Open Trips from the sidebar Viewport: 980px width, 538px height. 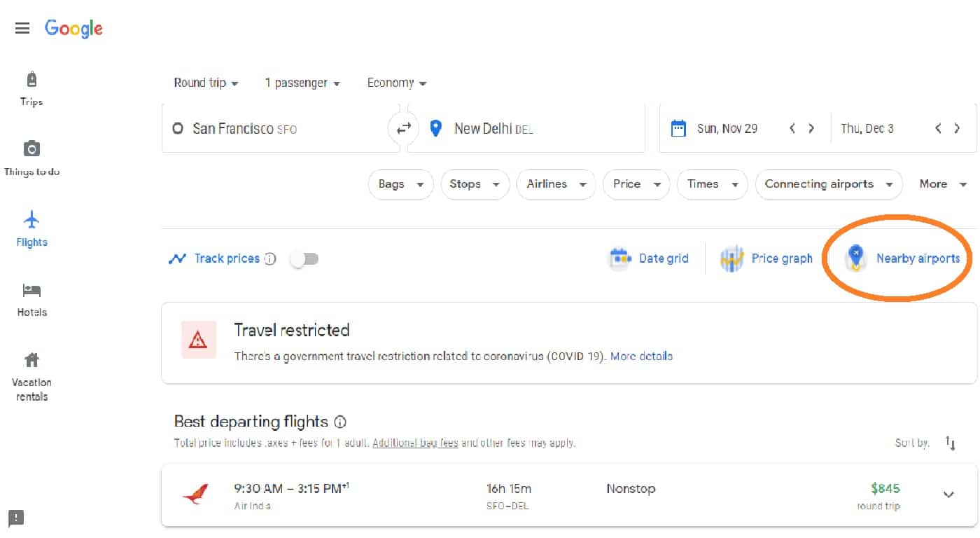[x=31, y=88]
